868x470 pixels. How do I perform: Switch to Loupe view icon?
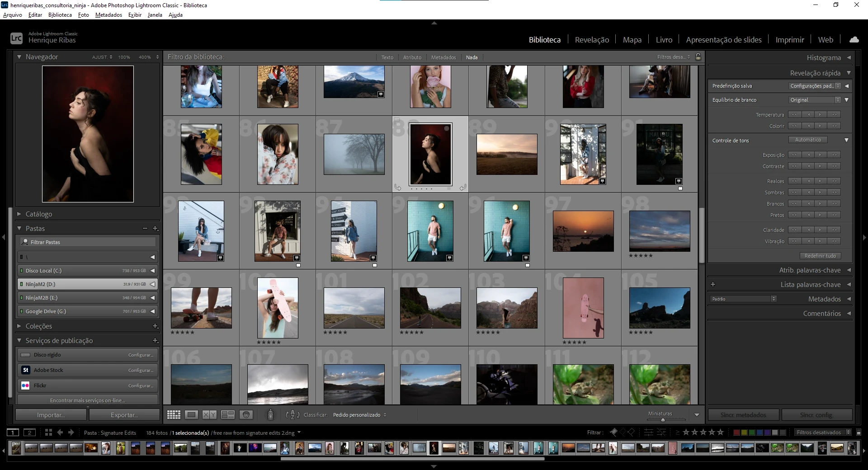tap(192, 415)
